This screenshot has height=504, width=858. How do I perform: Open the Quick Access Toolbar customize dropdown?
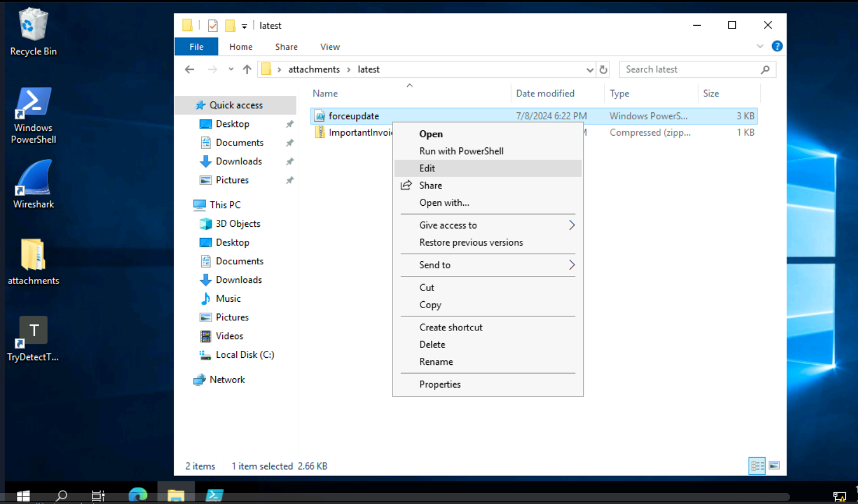[x=244, y=26]
